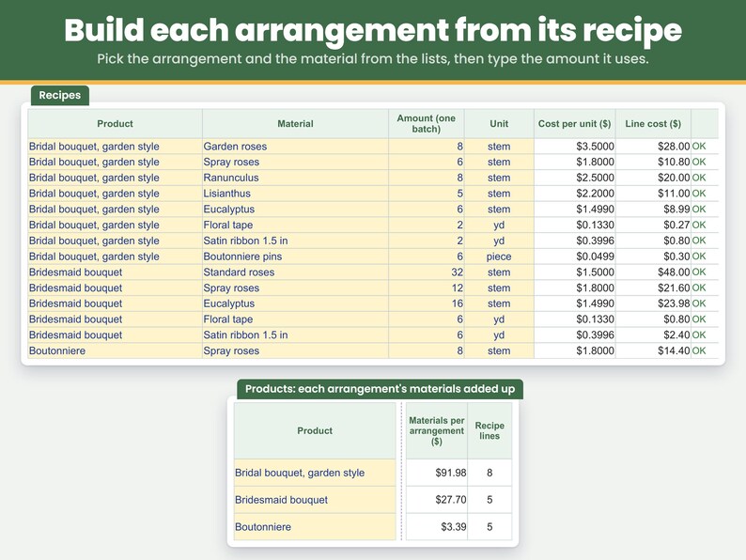Image resolution: width=746 pixels, height=560 pixels.
Task: Click cost $2.2000 cell
Action: (x=575, y=194)
